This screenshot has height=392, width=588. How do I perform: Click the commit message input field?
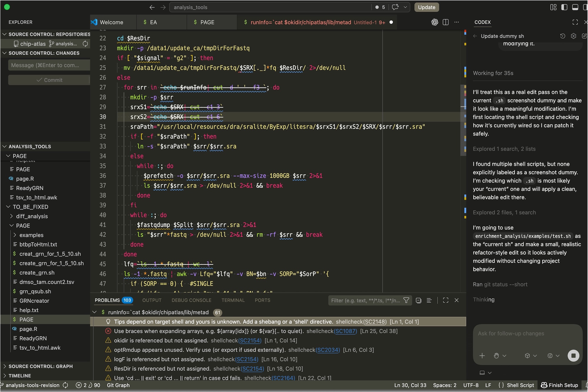pos(49,65)
